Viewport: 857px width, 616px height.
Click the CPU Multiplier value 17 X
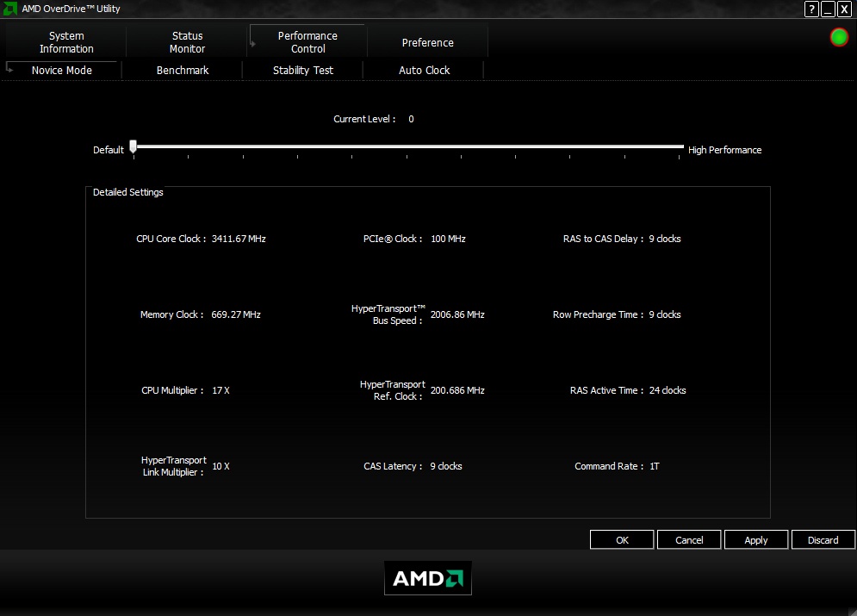pyautogui.click(x=220, y=390)
